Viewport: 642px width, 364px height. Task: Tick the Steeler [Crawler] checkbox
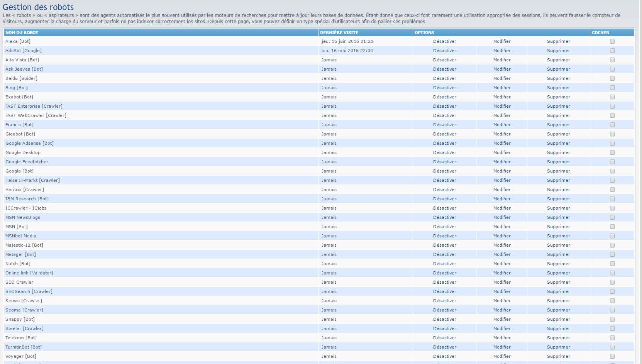point(612,328)
